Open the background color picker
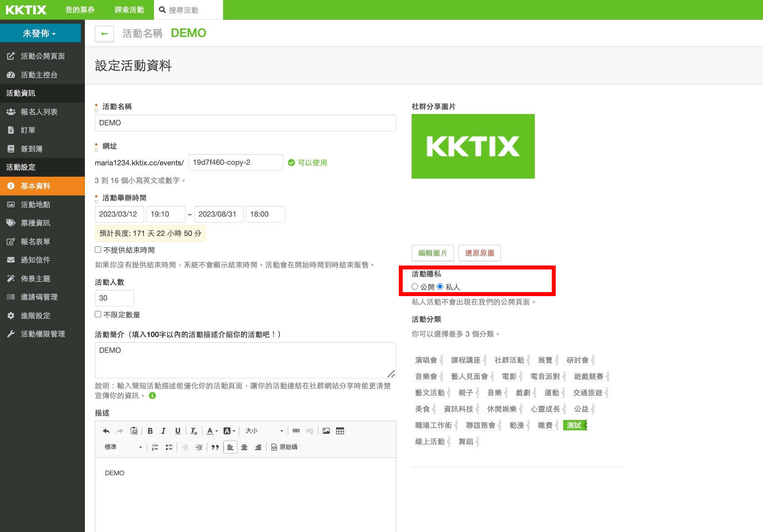763x532 pixels. (x=229, y=431)
